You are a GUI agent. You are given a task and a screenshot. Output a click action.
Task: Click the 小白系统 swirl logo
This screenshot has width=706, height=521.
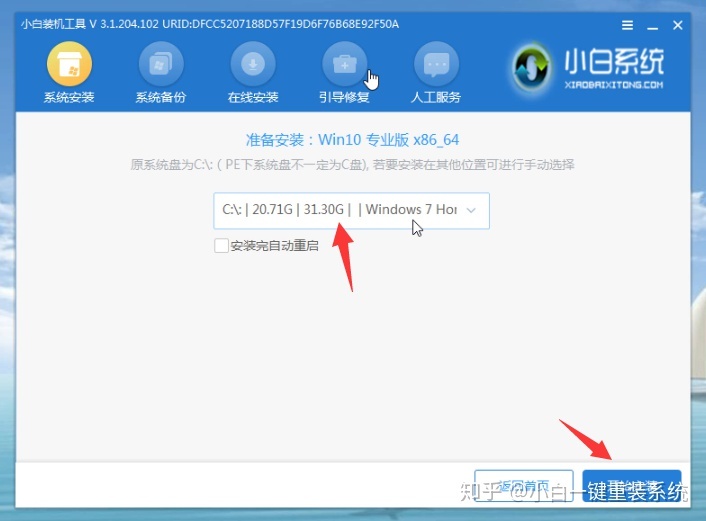click(x=531, y=68)
